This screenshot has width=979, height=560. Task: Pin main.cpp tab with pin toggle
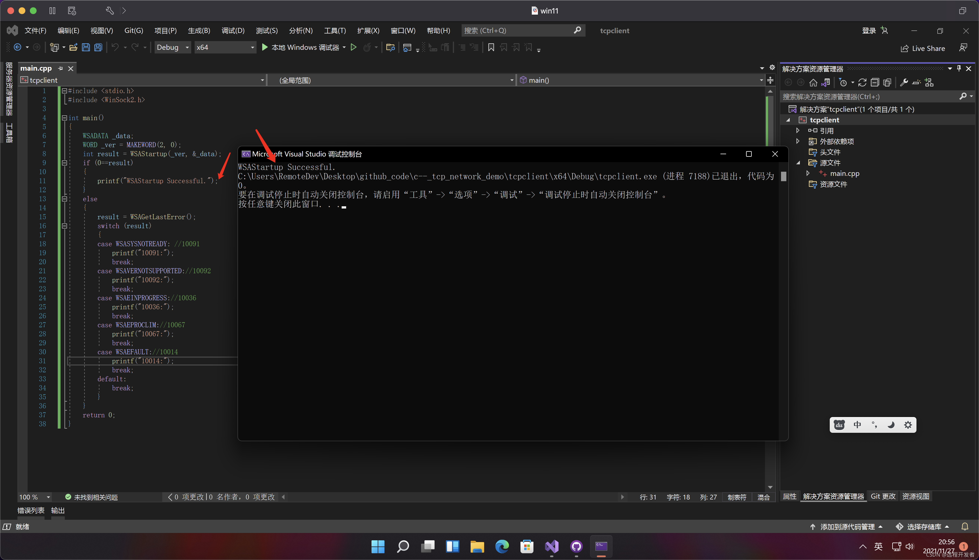coord(61,68)
